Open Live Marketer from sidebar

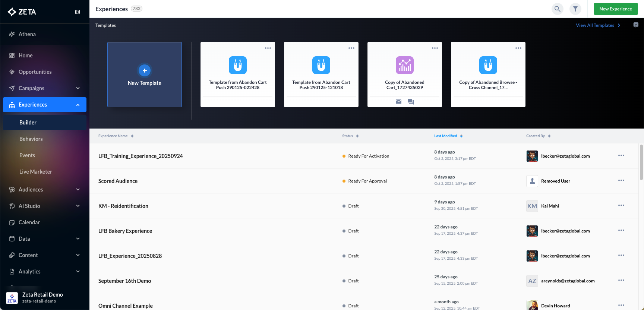(36, 172)
